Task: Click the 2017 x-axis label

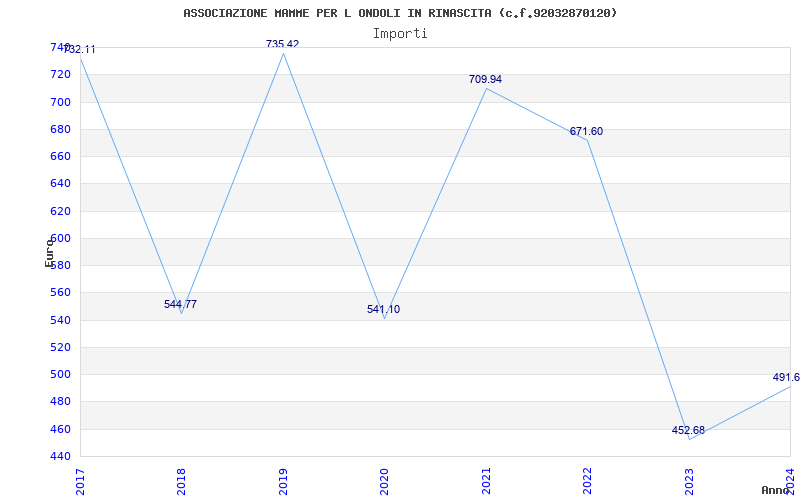Action: pyautogui.click(x=80, y=482)
